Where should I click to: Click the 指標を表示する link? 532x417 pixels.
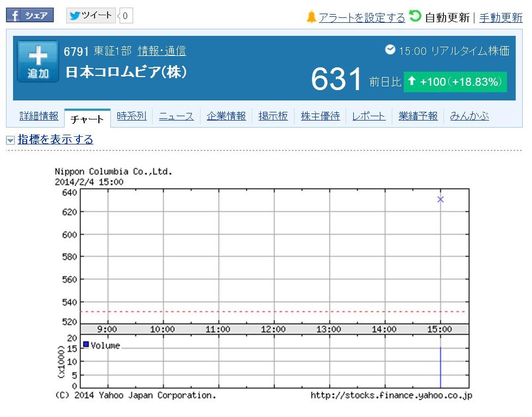[55, 140]
